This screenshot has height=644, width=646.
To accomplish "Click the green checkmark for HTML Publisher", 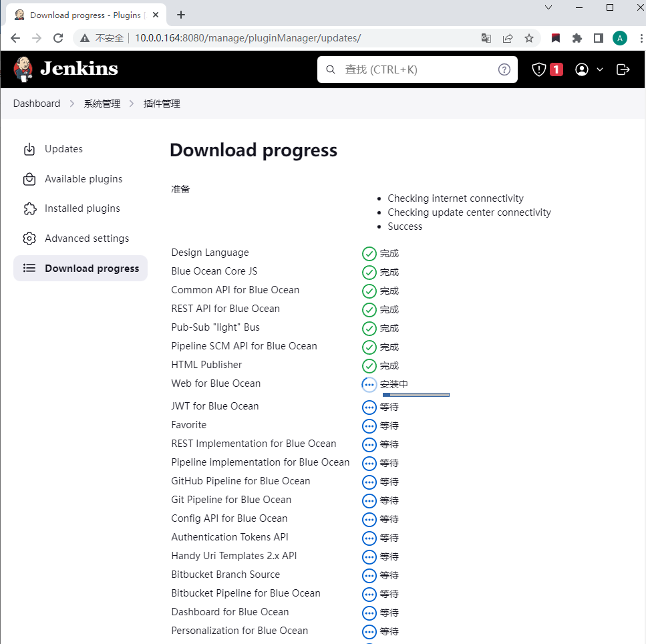I will pos(369,366).
